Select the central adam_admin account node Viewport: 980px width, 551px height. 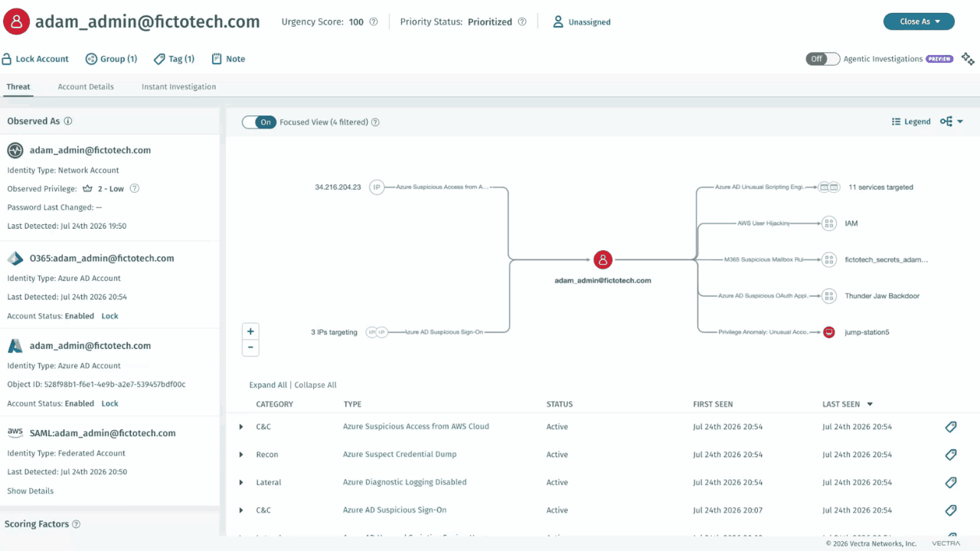(x=603, y=260)
